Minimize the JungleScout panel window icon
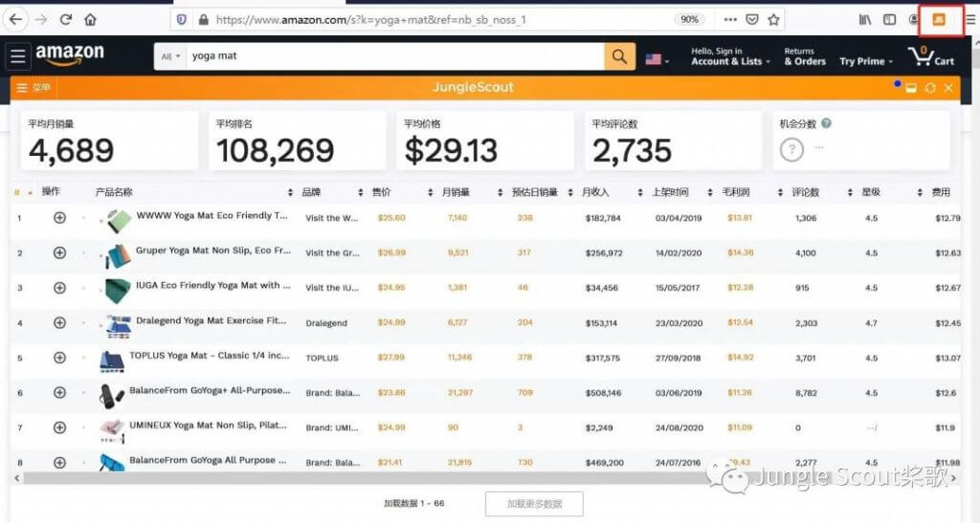 tap(911, 88)
